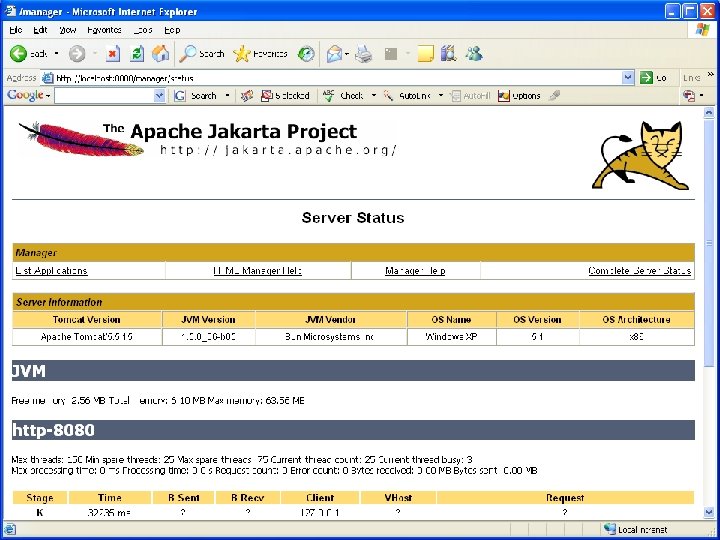Click the Go button next to address bar
The width and height of the screenshot is (720, 540).
click(x=653, y=78)
